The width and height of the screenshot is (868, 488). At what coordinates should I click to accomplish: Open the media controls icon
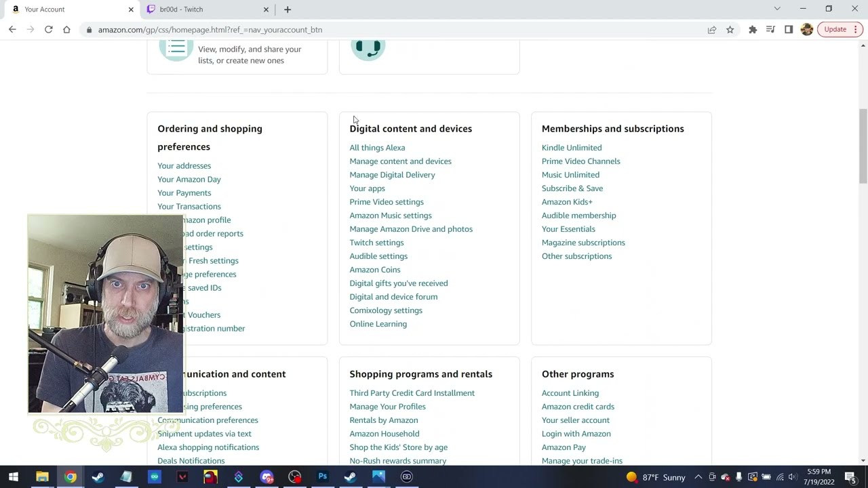[x=770, y=30]
